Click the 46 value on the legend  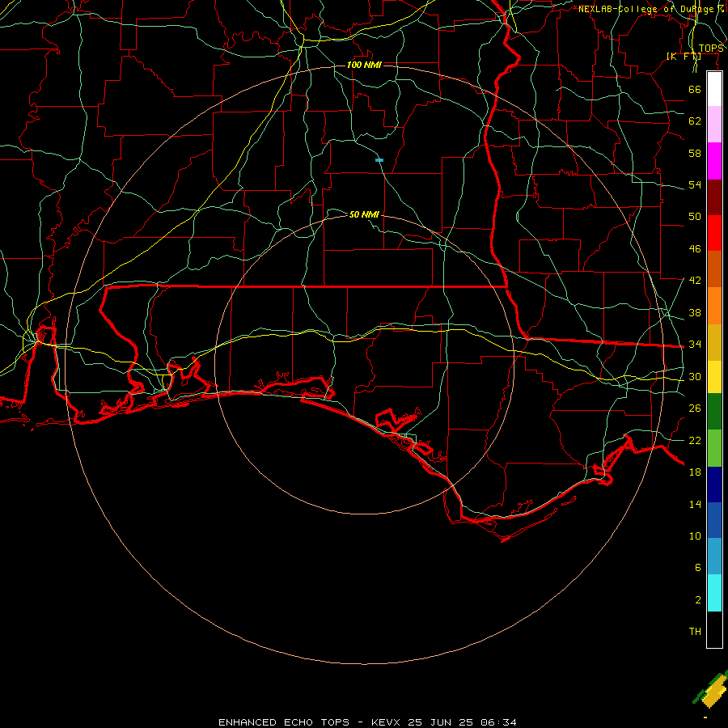[x=695, y=249]
